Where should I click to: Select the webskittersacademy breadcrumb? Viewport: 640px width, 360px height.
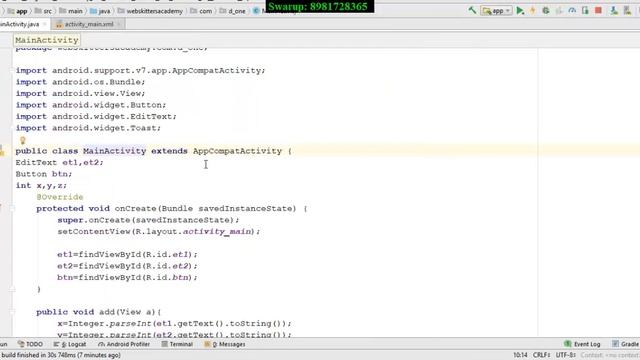point(150,11)
